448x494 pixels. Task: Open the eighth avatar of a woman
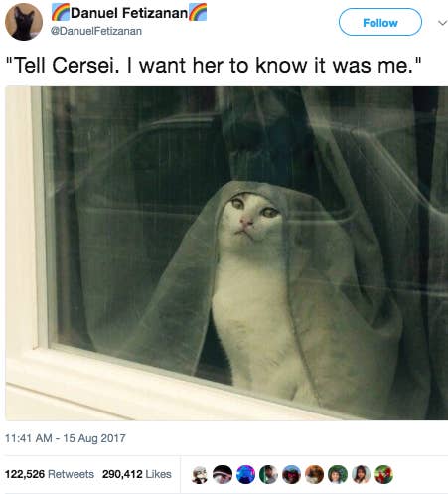pos(361,474)
